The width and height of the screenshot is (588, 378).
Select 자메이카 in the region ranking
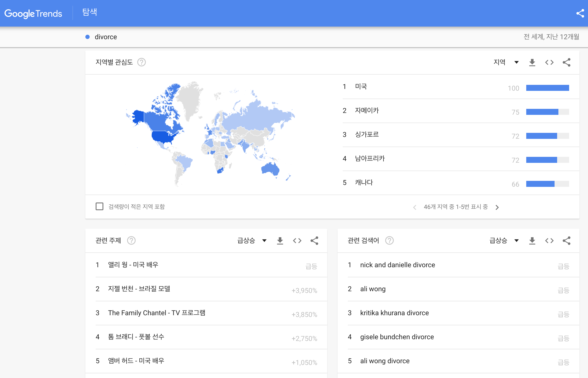pos(367,110)
